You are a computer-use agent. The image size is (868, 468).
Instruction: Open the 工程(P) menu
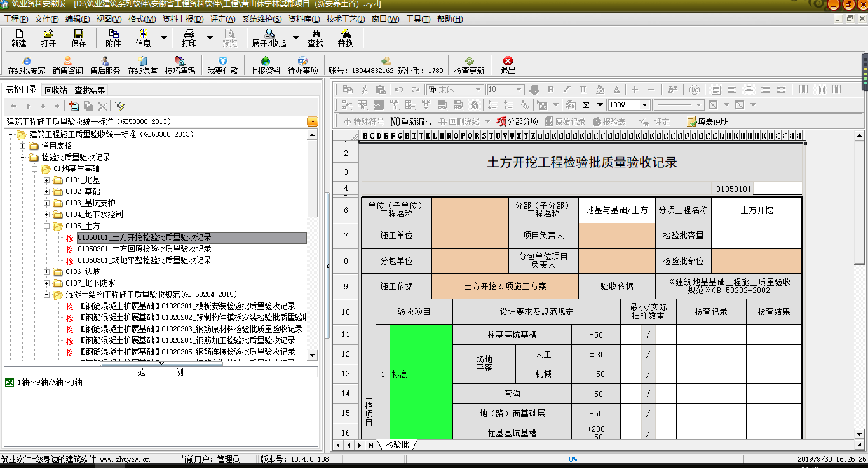point(15,19)
